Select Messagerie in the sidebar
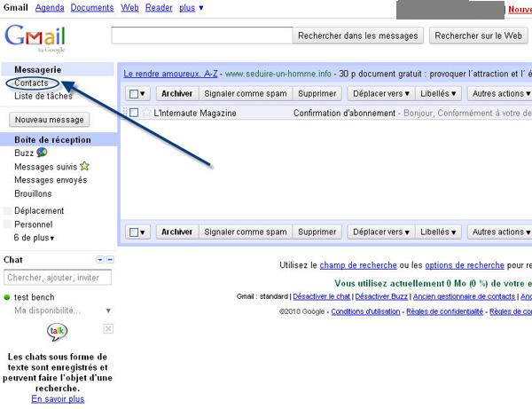Viewport: 532px width, 409px height. pos(37,69)
